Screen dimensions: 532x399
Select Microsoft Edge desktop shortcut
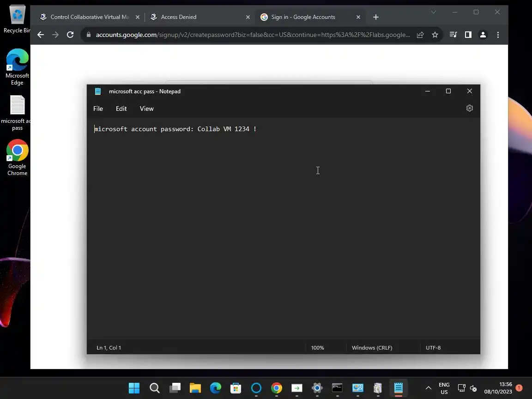point(17,67)
